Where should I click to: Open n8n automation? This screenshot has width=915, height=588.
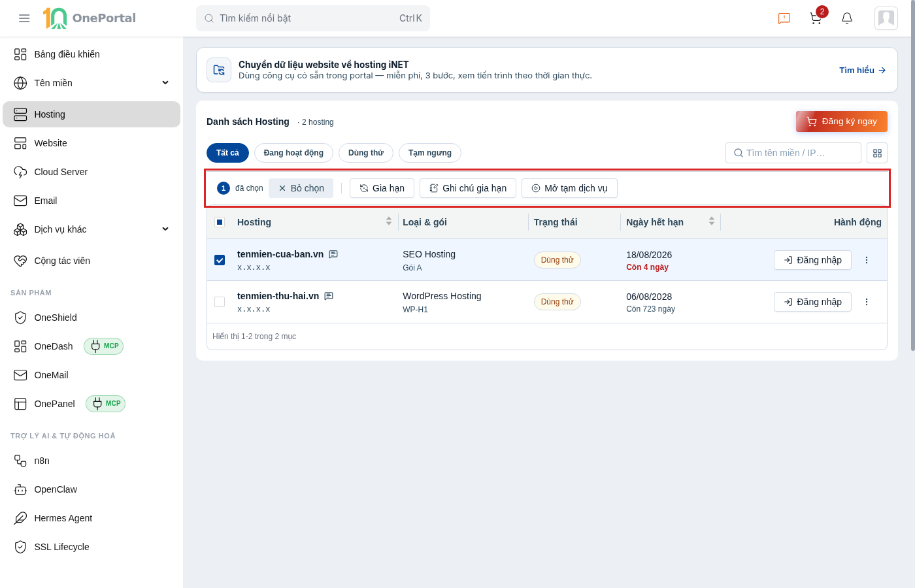click(91, 461)
